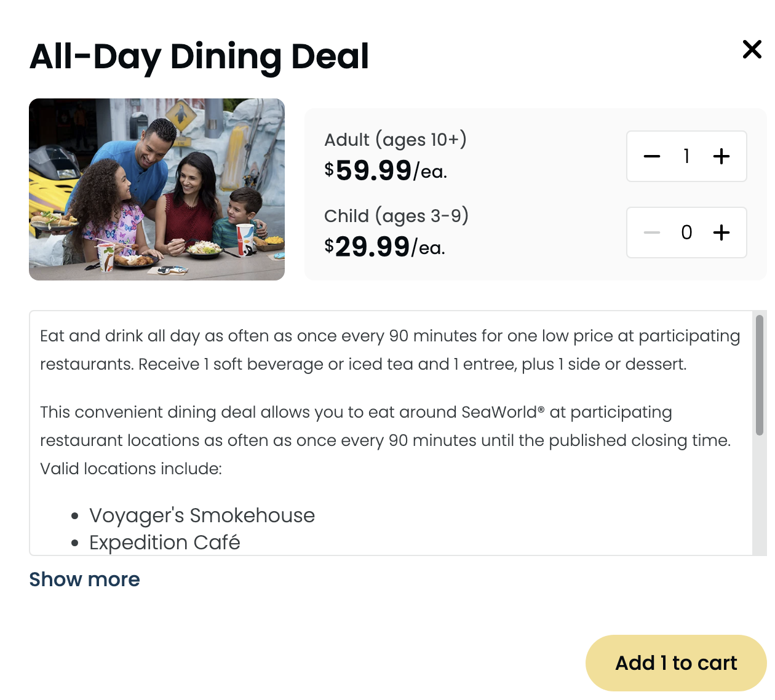This screenshot has width=775, height=700.
Task: Increase the Child ticket quantity
Action: coord(721,233)
